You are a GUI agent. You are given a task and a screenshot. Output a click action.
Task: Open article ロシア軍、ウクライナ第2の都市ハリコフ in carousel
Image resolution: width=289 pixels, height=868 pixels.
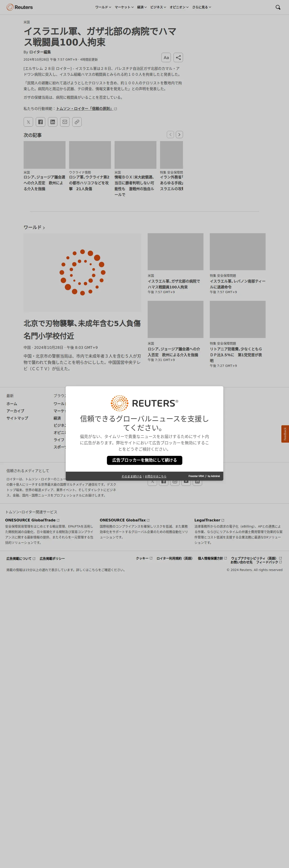point(90,183)
